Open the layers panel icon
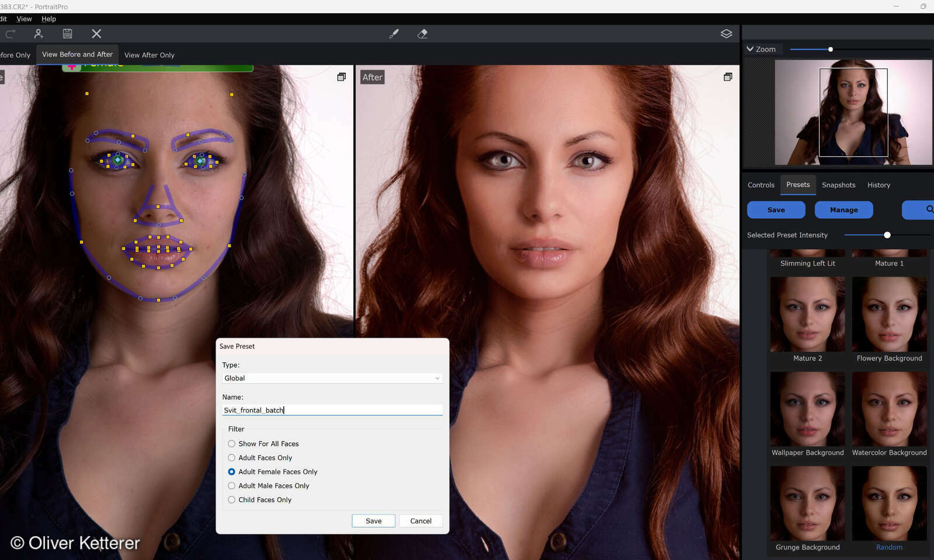Viewport: 934px width, 560px height. pyautogui.click(x=726, y=34)
